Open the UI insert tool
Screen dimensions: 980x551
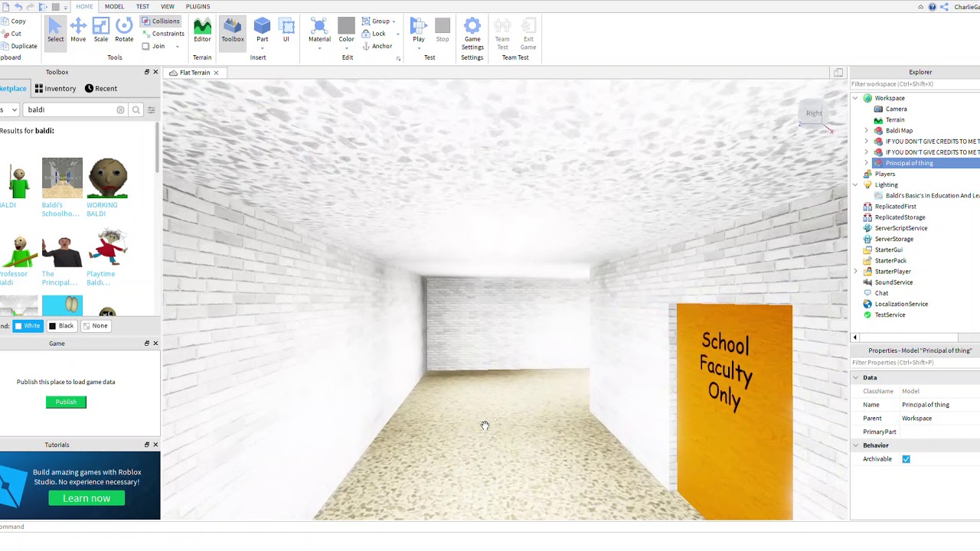286,31
